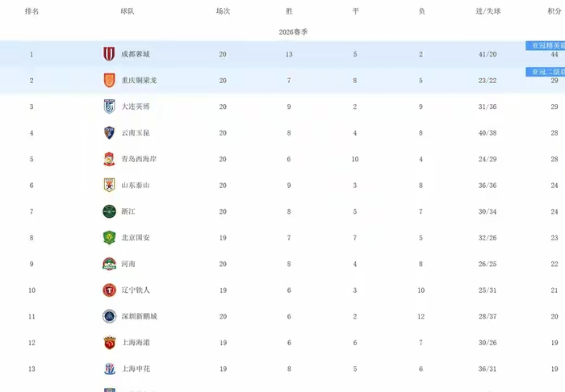Select the 河南 club logo
Image resolution: width=565 pixels, height=392 pixels.
tap(109, 264)
